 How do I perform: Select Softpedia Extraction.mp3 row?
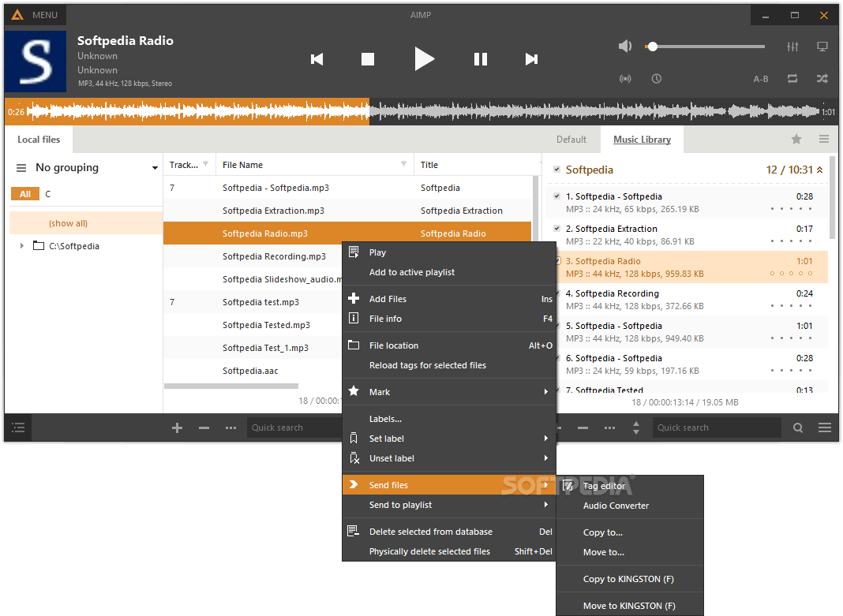[x=347, y=211]
